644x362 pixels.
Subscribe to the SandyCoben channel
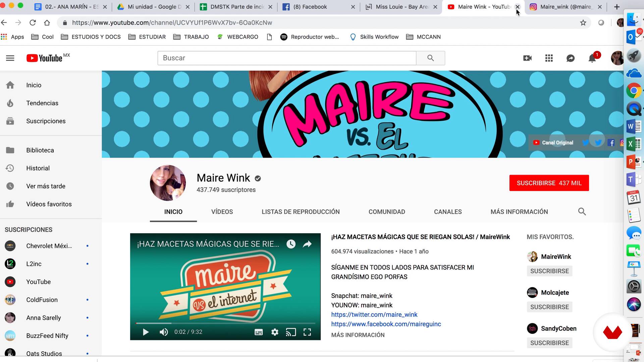tap(549, 343)
